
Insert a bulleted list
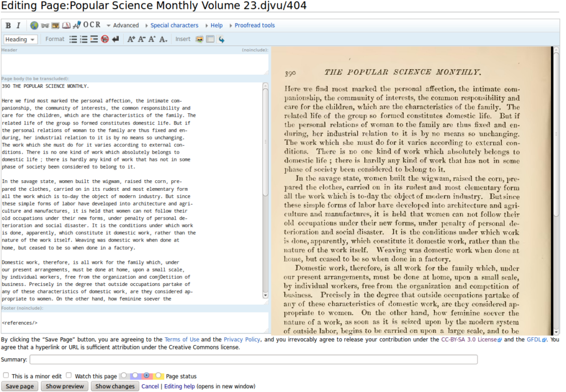[73, 39]
